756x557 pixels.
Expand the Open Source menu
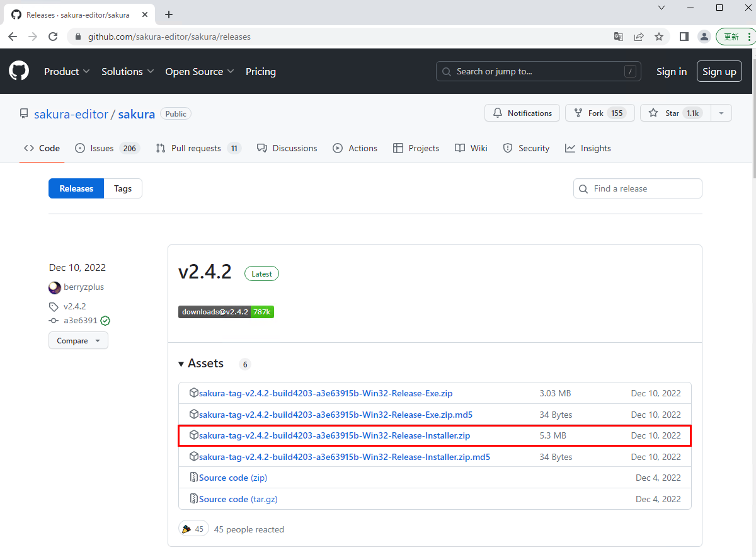click(200, 72)
